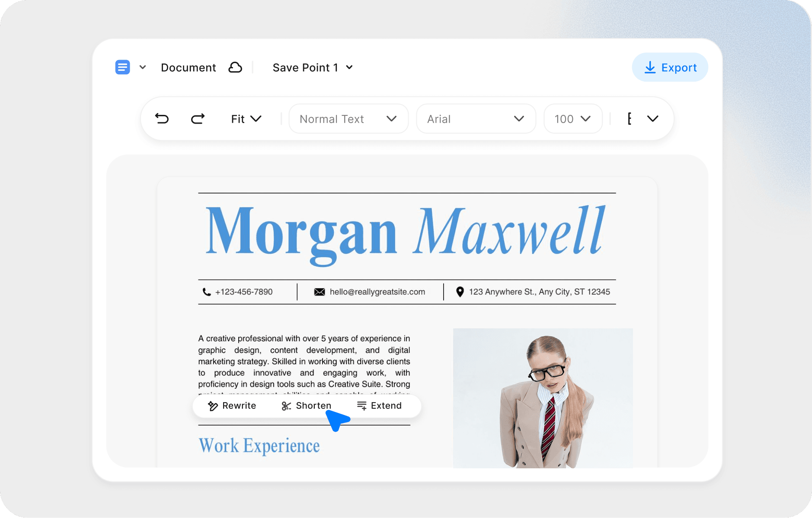Click the portrait photo on the resume
Screen dimensions: 812x518
tap(543, 398)
